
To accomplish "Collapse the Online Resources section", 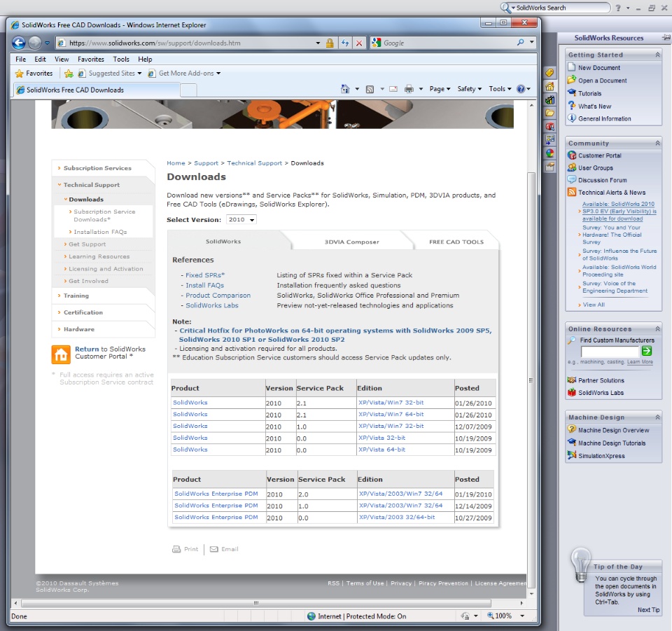I will [657, 328].
